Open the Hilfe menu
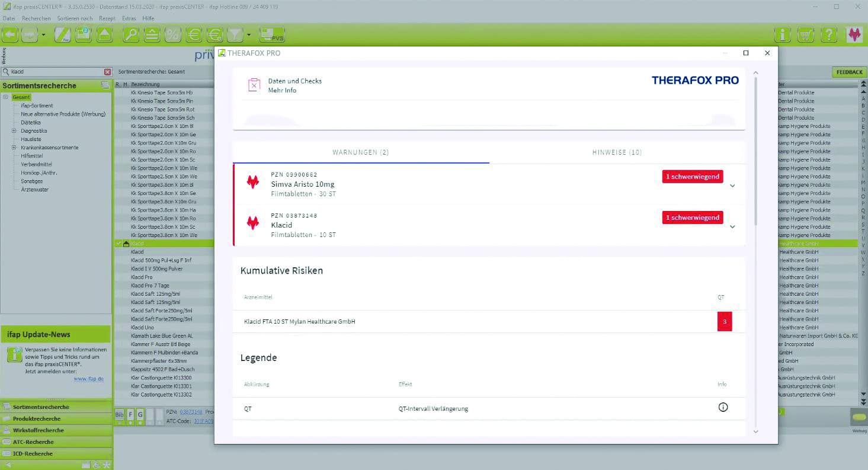 pos(148,18)
